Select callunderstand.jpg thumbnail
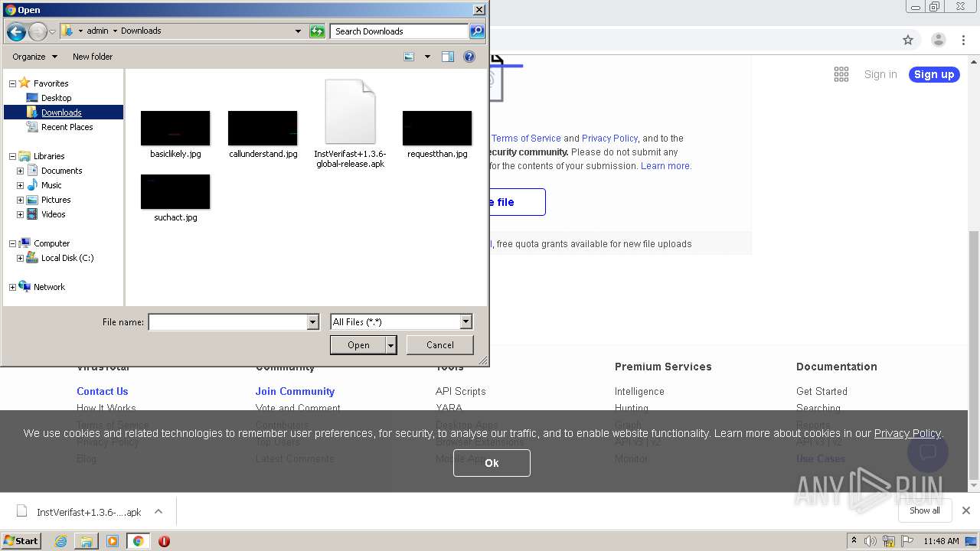Viewport: 980px width, 551px height. click(x=263, y=129)
